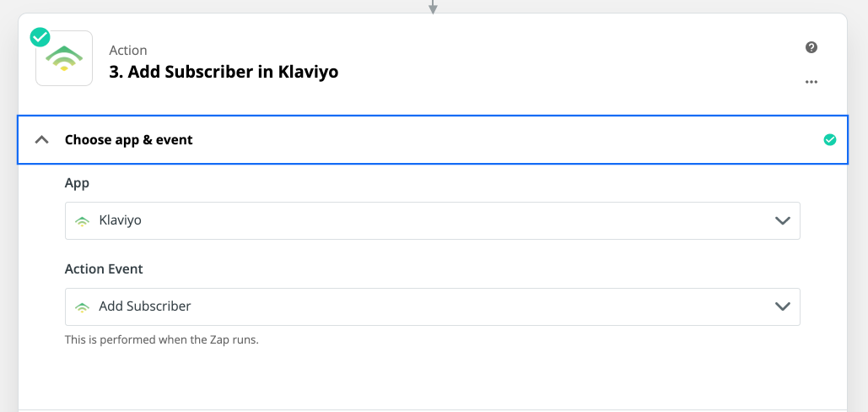This screenshot has width=868, height=412.
Task: Select the Add Subscriber event field
Action: (x=433, y=306)
